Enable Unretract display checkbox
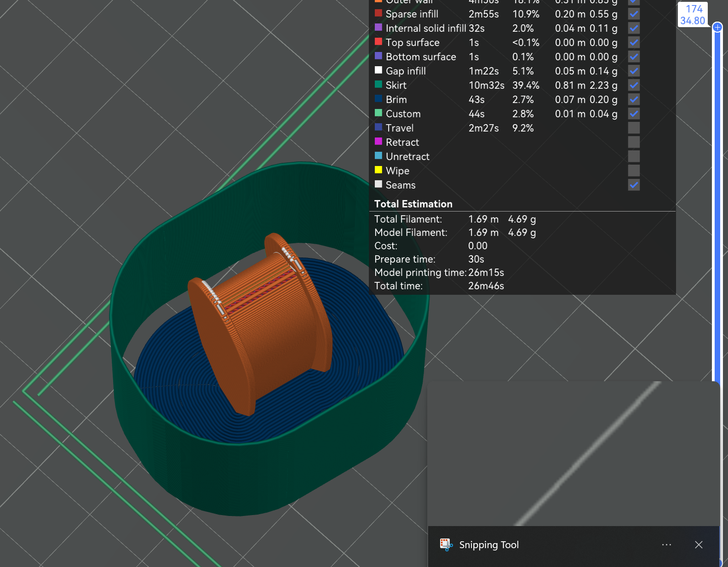Screen dimensions: 728x567 pos(634,156)
